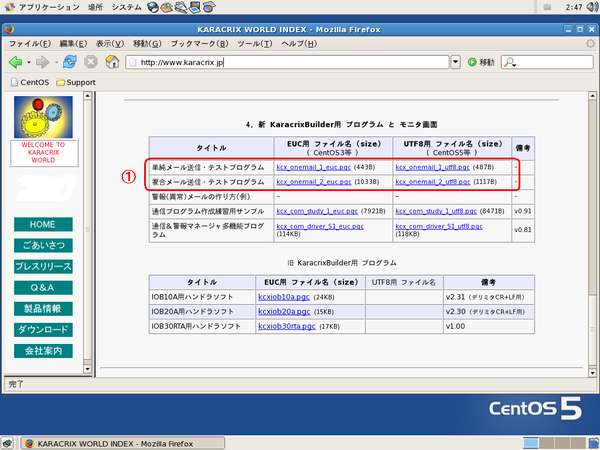Open the システム panel menu
The width and height of the screenshot is (600, 450).
(x=126, y=7)
